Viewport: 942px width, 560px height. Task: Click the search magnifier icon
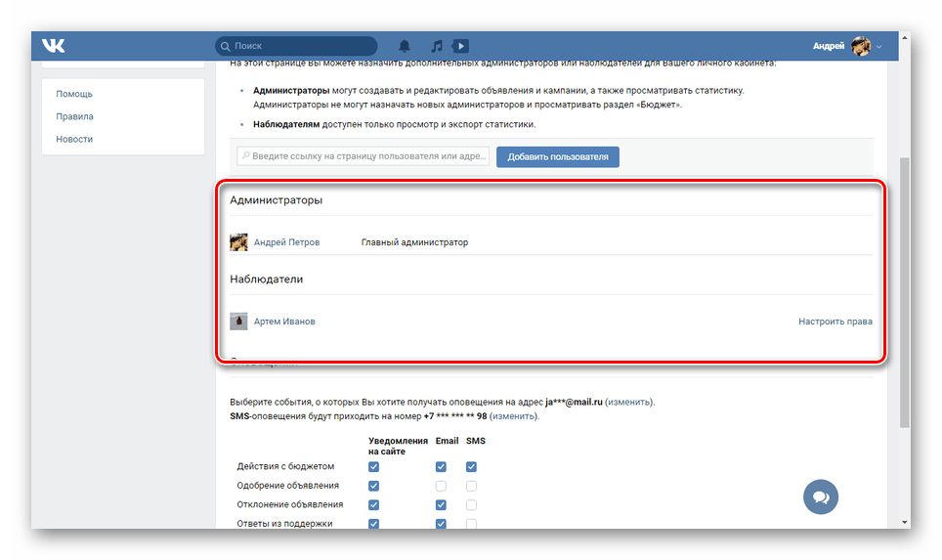226,46
